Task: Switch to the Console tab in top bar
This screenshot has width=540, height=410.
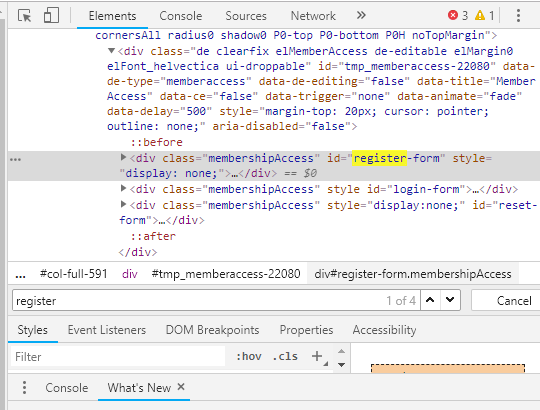Action: tap(180, 16)
